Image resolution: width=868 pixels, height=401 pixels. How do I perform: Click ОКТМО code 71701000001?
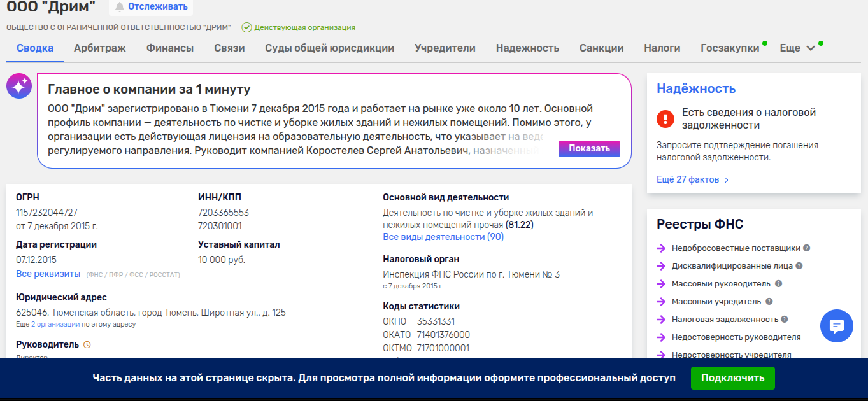tap(443, 348)
